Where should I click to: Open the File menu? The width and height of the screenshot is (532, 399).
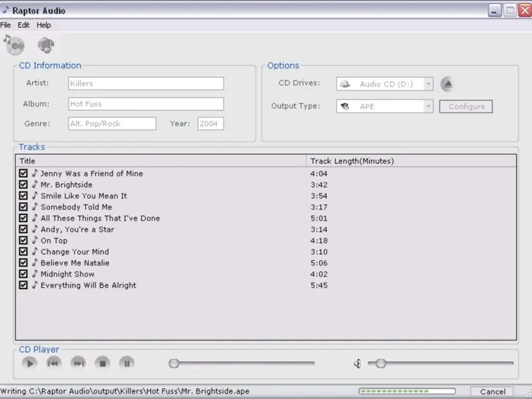click(5, 25)
